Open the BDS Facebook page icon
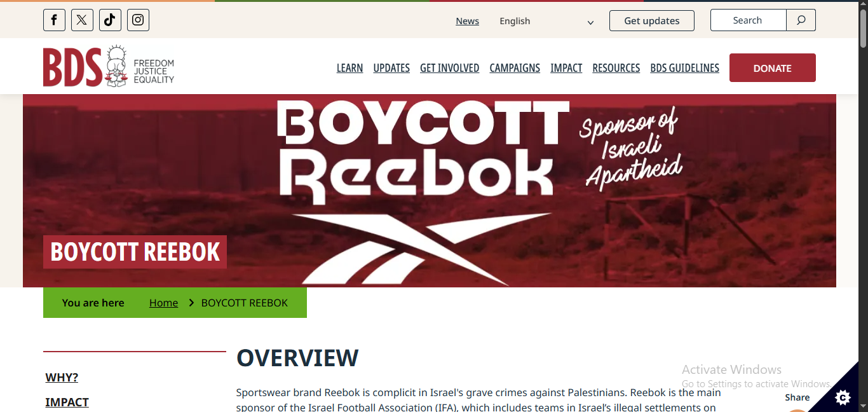 [54, 20]
